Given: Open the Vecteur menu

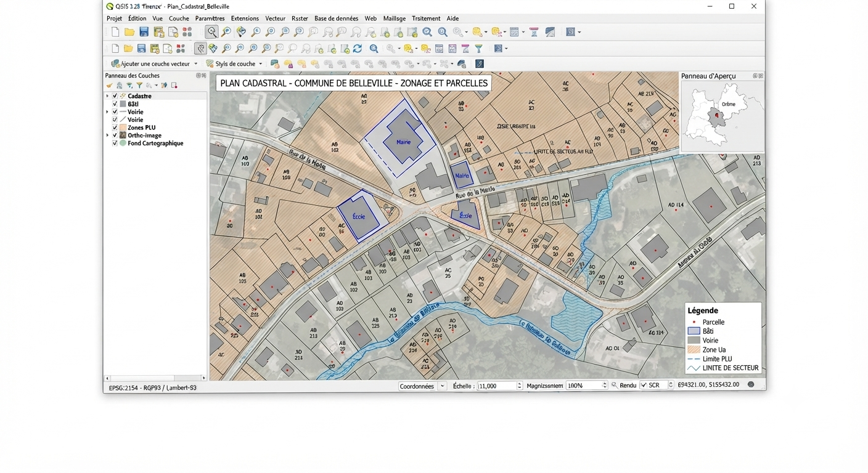Looking at the screenshot, I should tap(276, 18).
